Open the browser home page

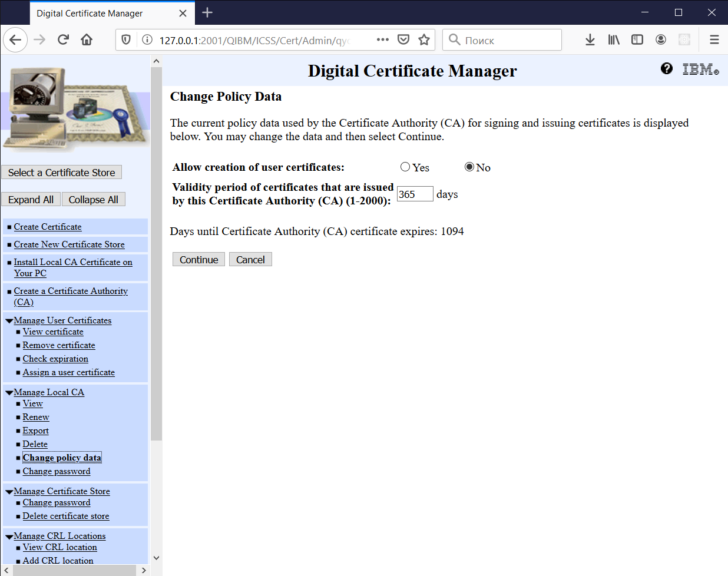pyautogui.click(x=87, y=40)
